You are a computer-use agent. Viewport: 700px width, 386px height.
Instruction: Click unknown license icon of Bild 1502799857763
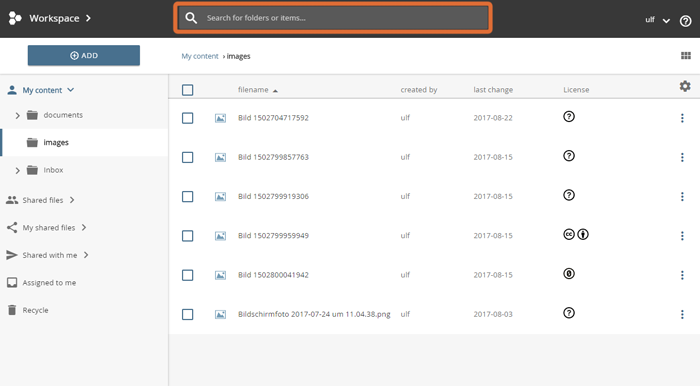569,156
